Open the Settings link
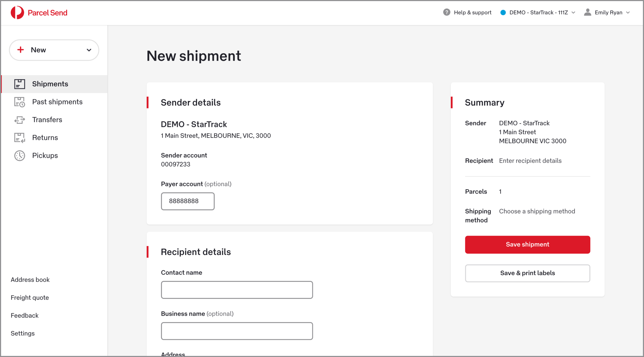The height and width of the screenshot is (357, 644). click(x=23, y=333)
